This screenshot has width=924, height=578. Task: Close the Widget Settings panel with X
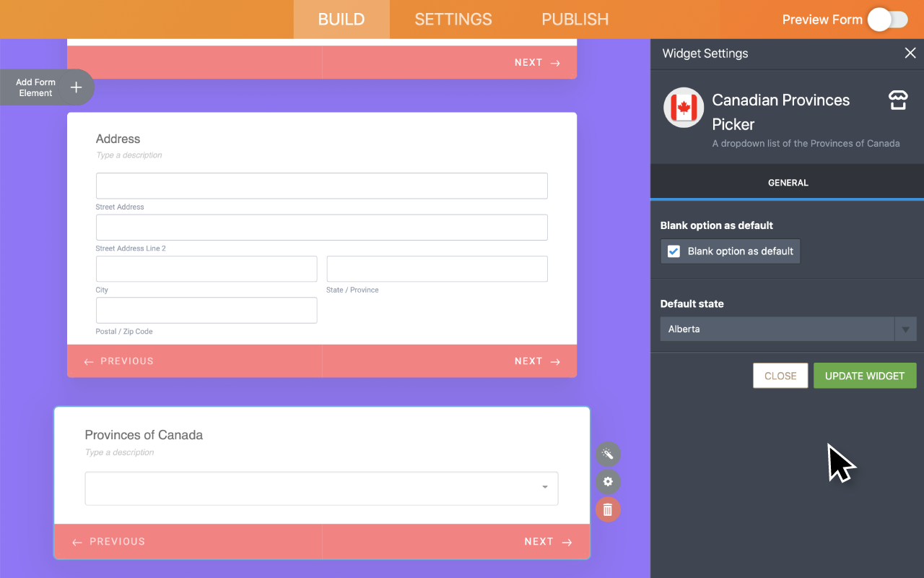(x=910, y=53)
